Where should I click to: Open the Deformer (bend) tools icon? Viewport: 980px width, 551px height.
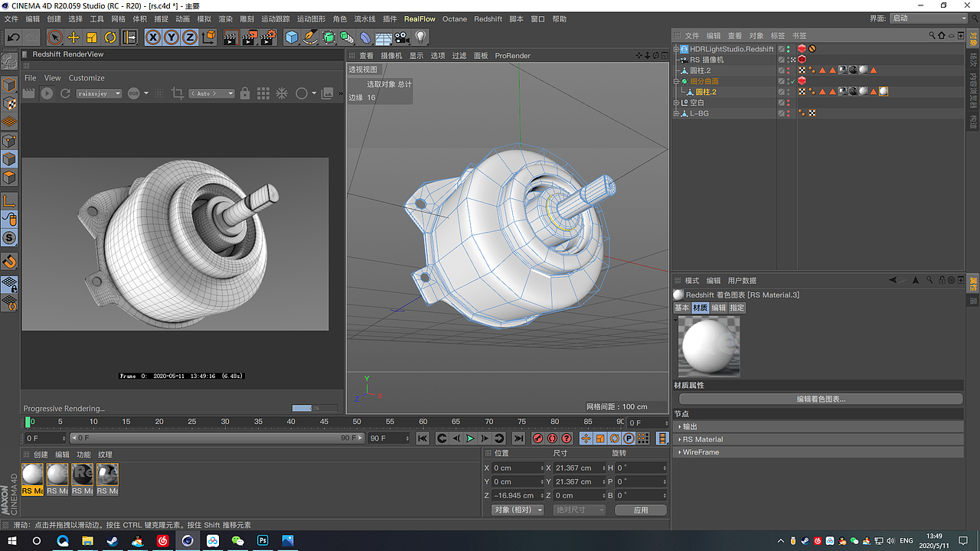(x=366, y=37)
